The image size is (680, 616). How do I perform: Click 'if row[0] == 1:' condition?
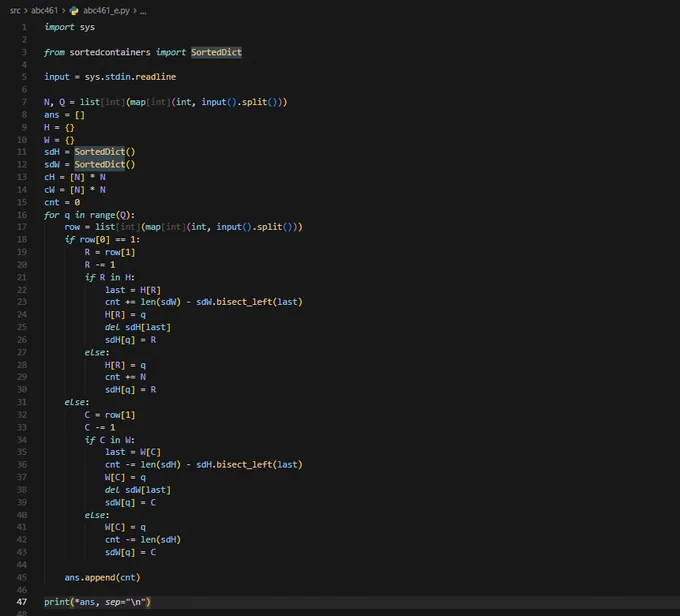click(102, 239)
